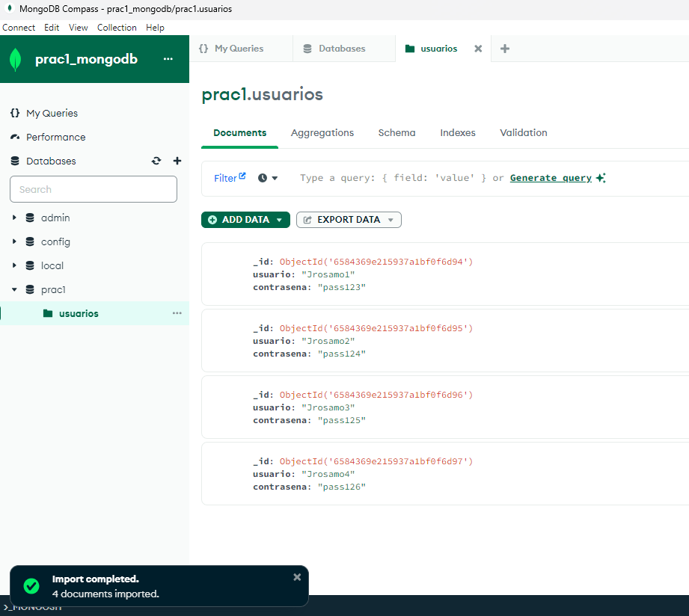Click the sidebar database Search field
689x616 pixels.
click(x=94, y=189)
